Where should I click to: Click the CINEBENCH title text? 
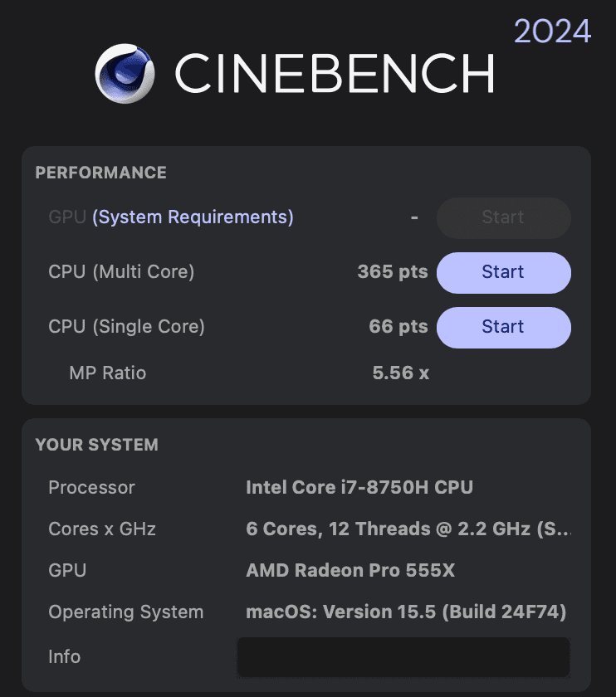(334, 74)
